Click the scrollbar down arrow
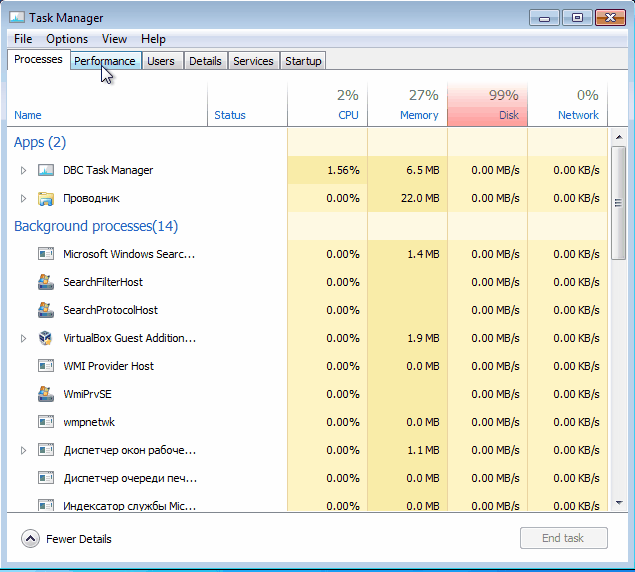Viewport: 635px width, 572px height. pos(619,503)
